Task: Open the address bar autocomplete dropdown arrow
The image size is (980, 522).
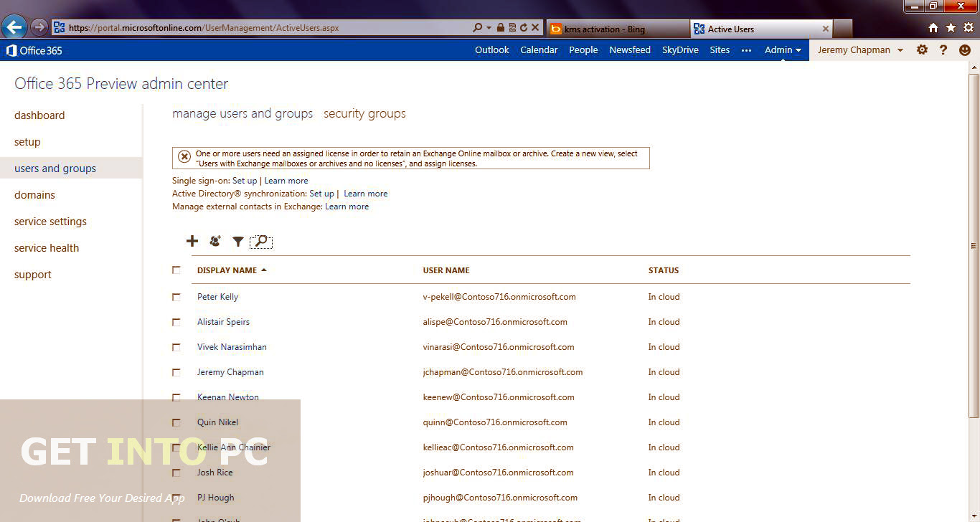Action: point(489,28)
